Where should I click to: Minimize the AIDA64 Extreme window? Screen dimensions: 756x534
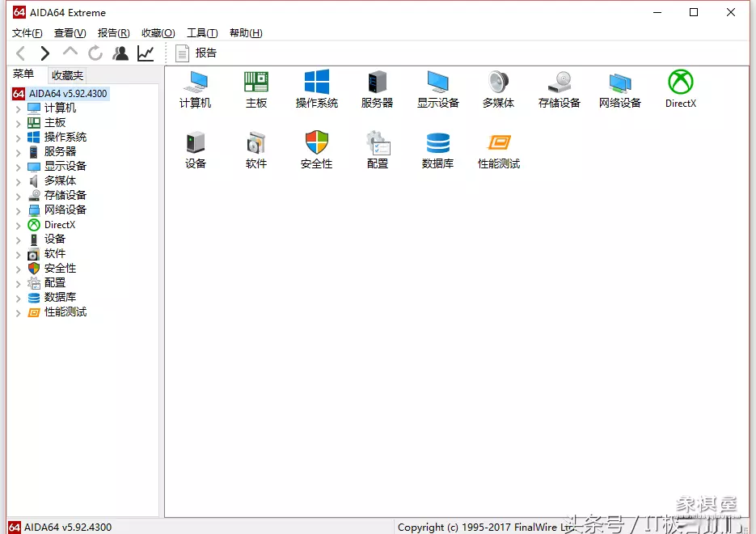[x=657, y=12]
